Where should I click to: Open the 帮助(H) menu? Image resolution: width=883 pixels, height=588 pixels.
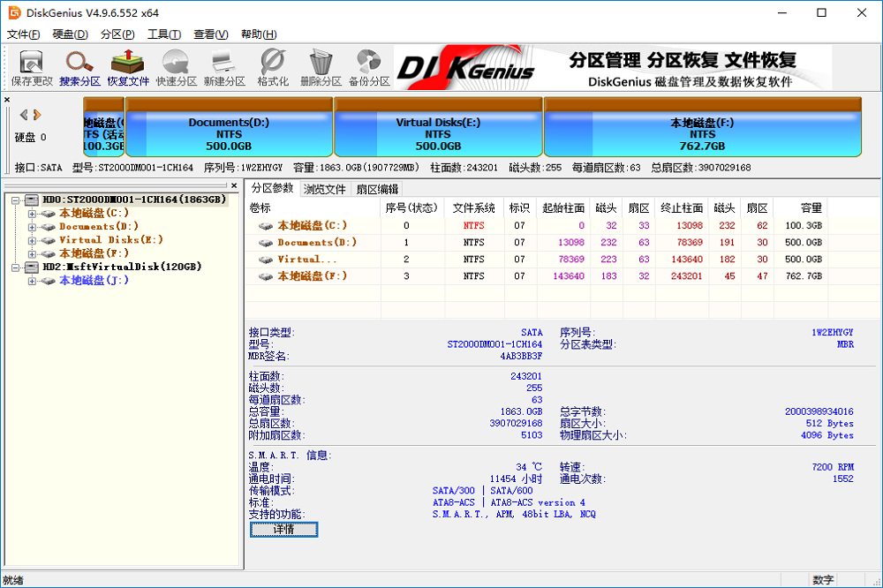coord(259,34)
